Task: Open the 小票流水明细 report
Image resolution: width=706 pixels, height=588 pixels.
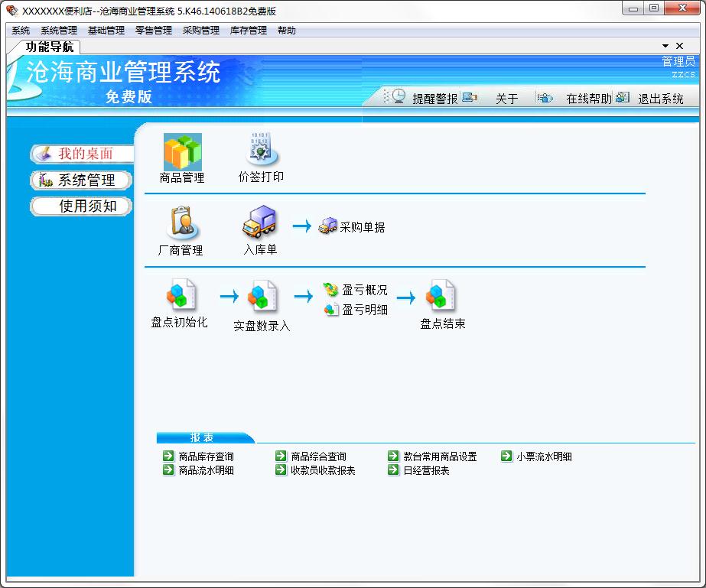Action: [545, 456]
